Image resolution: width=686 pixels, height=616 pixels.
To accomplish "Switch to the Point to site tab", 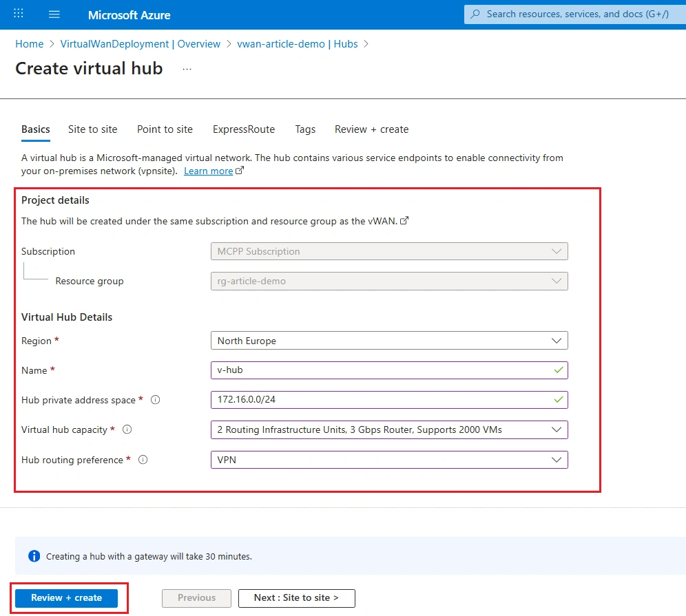I will click(165, 129).
